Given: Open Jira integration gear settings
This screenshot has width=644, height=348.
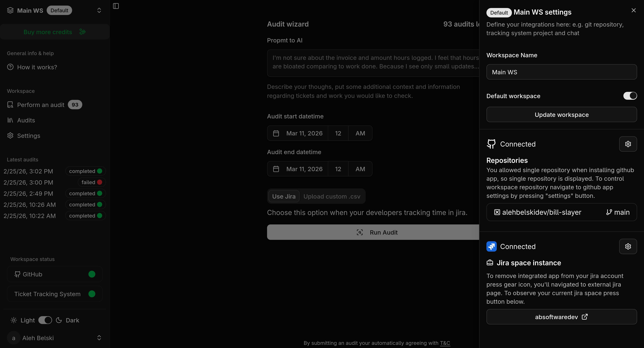Looking at the screenshot, I should pos(628,246).
